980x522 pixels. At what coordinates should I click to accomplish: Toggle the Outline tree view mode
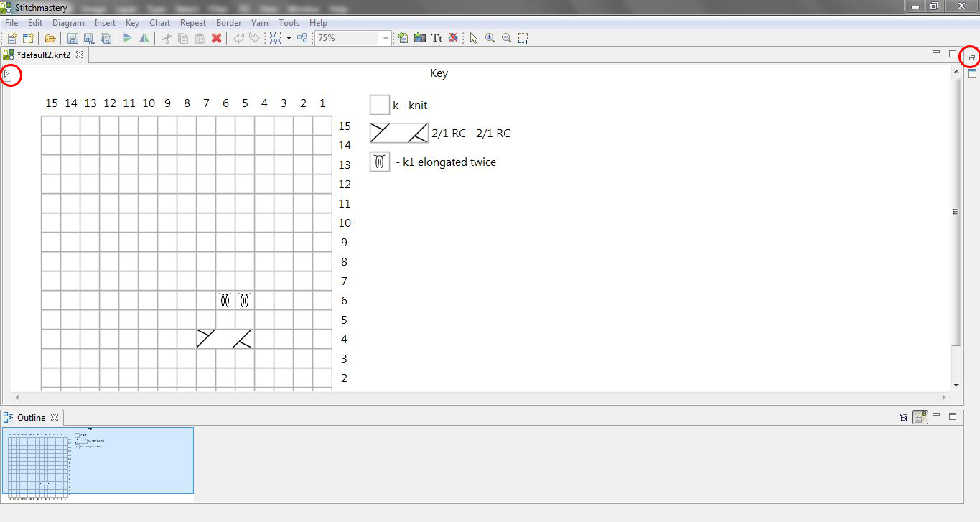pos(904,417)
